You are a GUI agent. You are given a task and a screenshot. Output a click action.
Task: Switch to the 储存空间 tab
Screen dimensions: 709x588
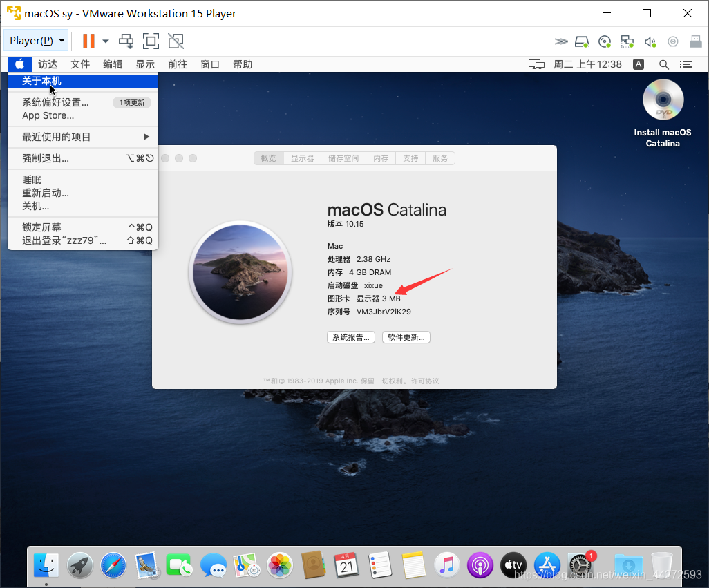tap(343, 158)
